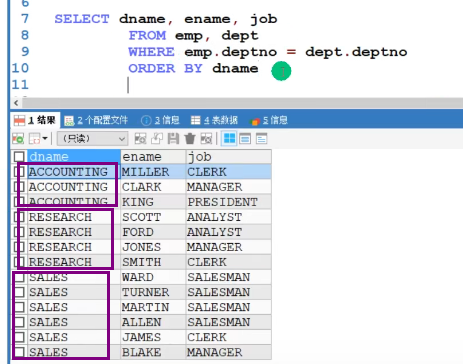
Task: Check the row checkbox for FORD
Action: (19, 232)
